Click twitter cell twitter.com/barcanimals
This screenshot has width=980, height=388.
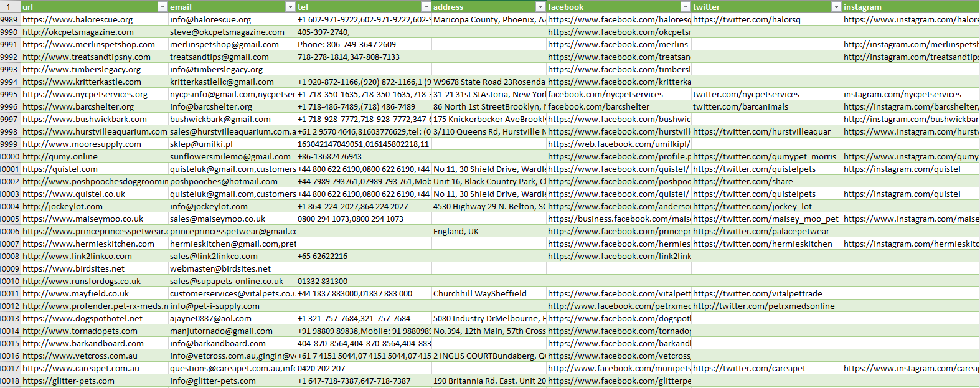766,106
